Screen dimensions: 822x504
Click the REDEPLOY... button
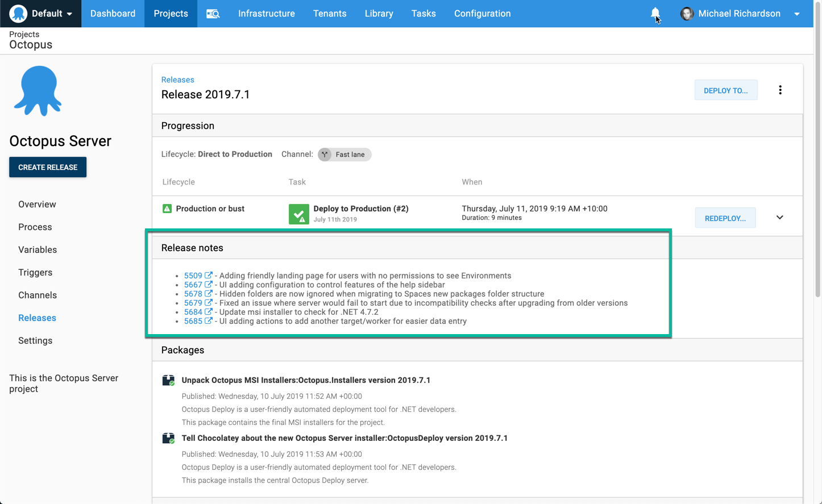coord(725,218)
